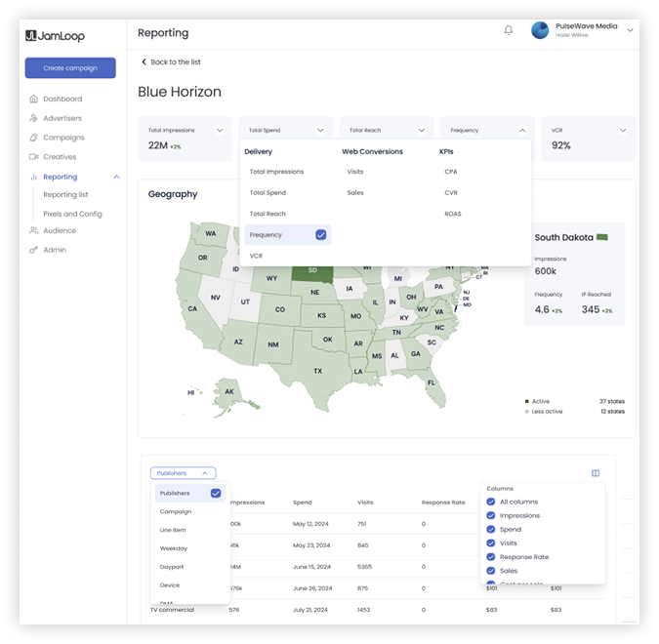This screenshot has width=659, height=644.
Task: Click the Dashboard home icon
Action: coord(33,99)
